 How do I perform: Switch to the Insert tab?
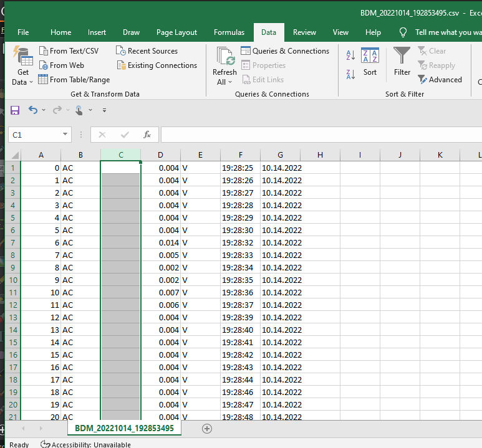click(x=97, y=32)
